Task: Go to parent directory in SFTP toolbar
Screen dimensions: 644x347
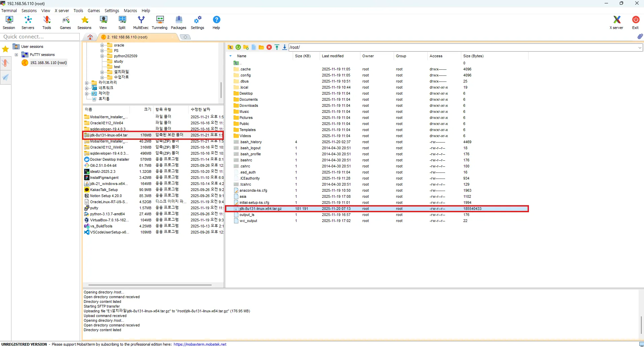Action: (x=230, y=47)
